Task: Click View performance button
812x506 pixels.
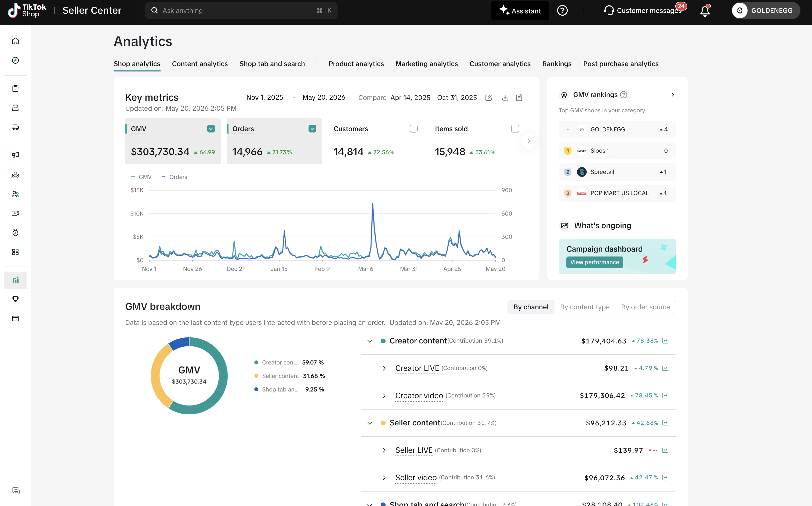Action: 594,262
